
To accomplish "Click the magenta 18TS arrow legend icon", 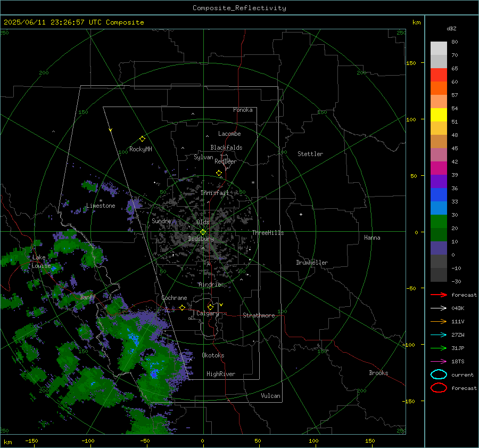I will 439,362.
